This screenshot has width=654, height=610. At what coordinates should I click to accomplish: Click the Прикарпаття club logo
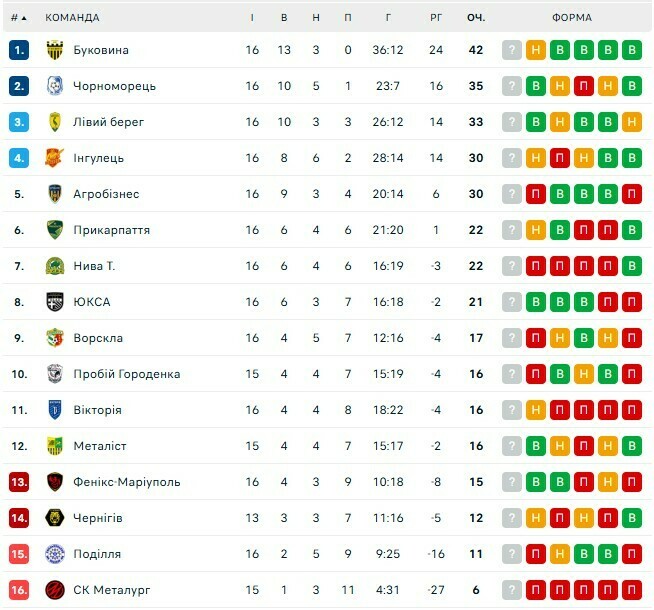point(55,230)
